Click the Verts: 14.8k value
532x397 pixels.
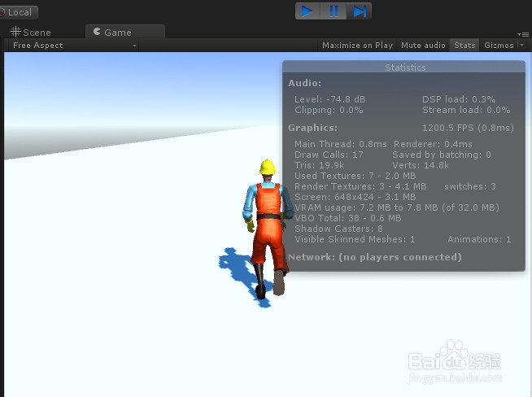(421, 165)
